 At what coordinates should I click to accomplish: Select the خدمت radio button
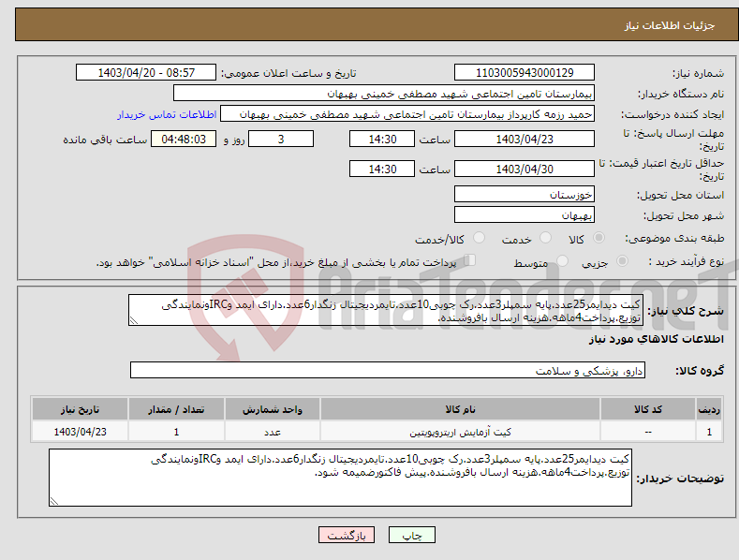(545, 238)
